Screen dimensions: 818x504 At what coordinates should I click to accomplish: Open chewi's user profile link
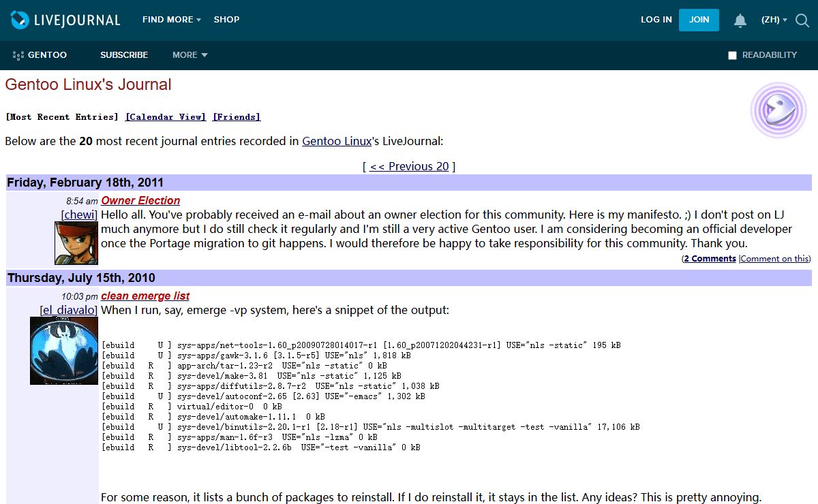(x=80, y=215)
